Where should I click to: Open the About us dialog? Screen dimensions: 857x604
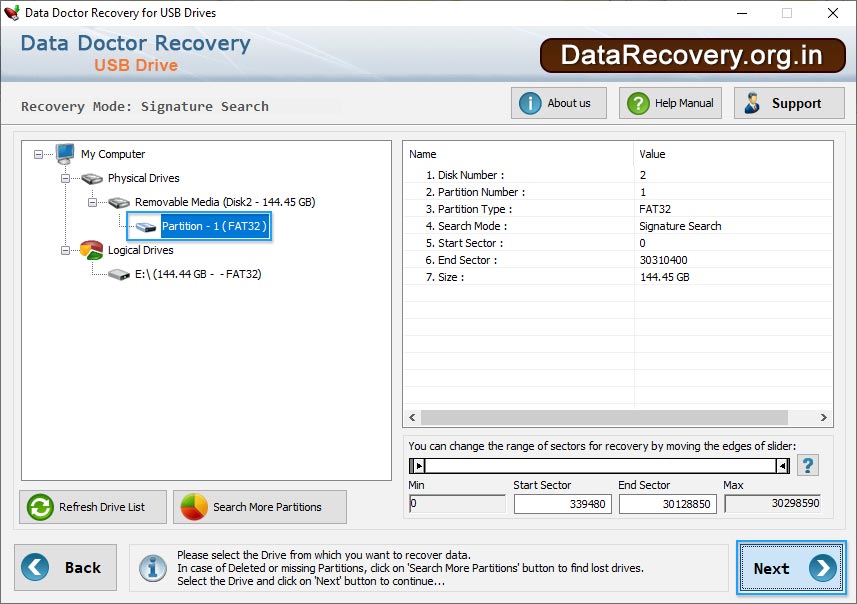pyautogui.click(x=559, y=103)
